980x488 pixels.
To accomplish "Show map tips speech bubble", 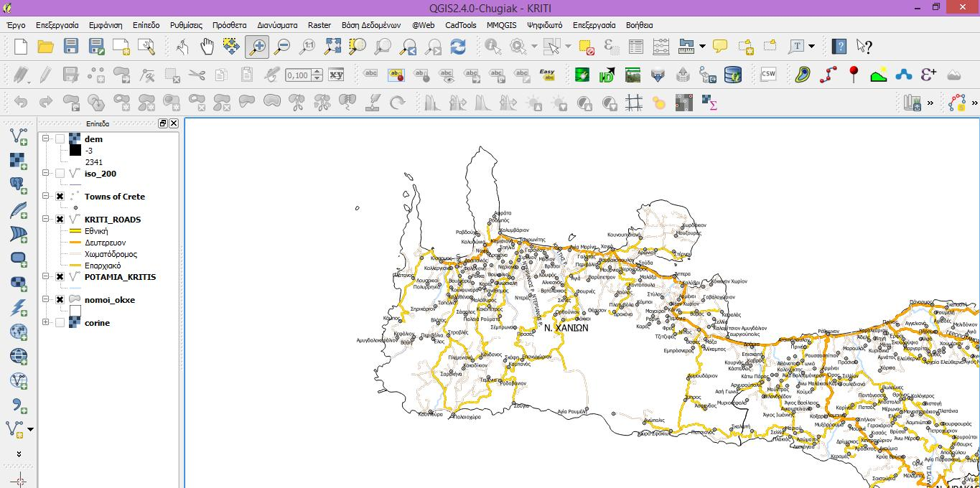I will [720, 47].
